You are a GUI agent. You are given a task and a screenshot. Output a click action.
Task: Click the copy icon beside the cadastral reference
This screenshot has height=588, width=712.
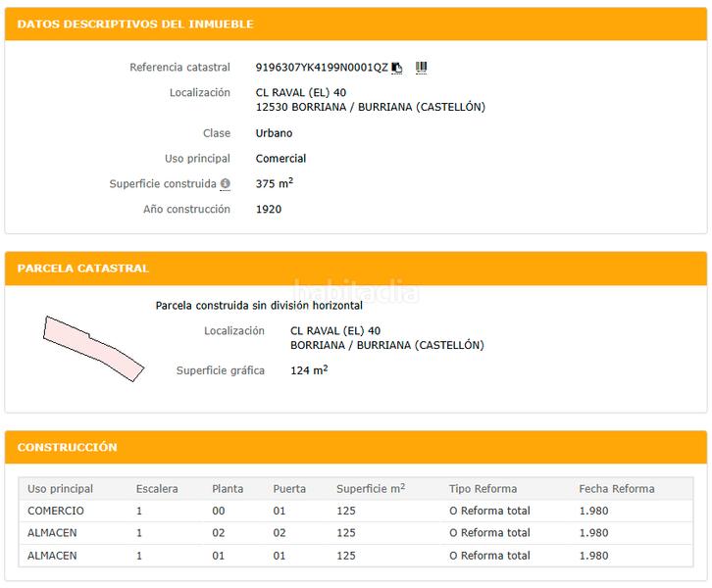click(x=397, y=68)
